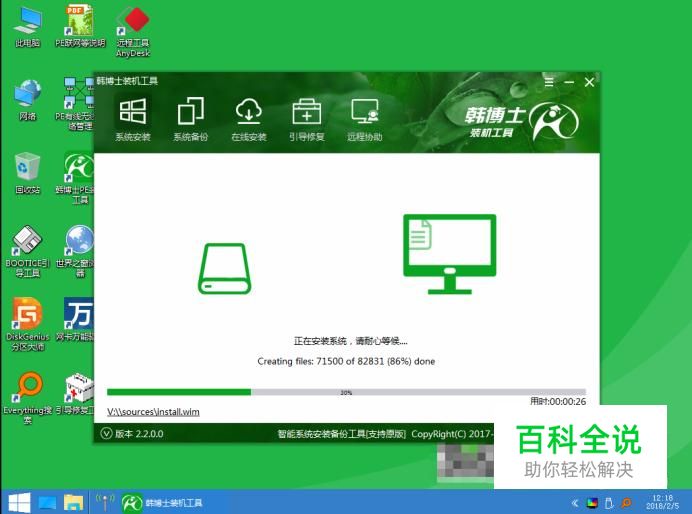The image size is (692, 514).
Task: Click the install progress bar
Action: click(346, 392)
